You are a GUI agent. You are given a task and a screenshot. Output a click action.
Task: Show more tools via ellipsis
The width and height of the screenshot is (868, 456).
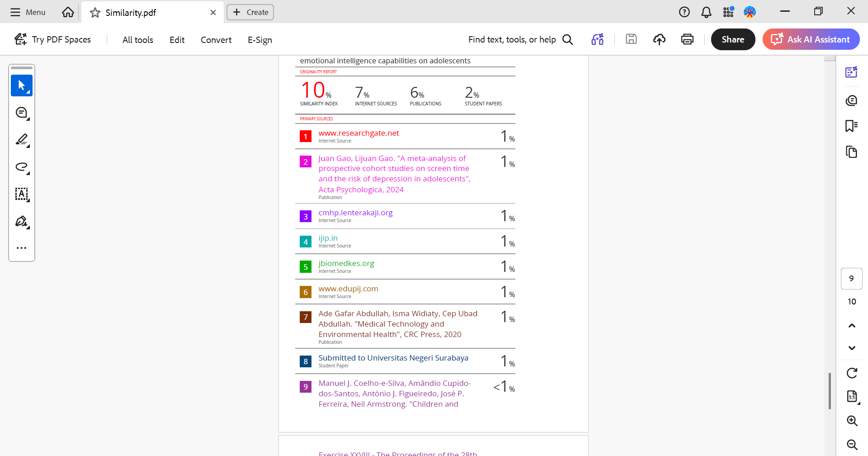coord(21,248)
